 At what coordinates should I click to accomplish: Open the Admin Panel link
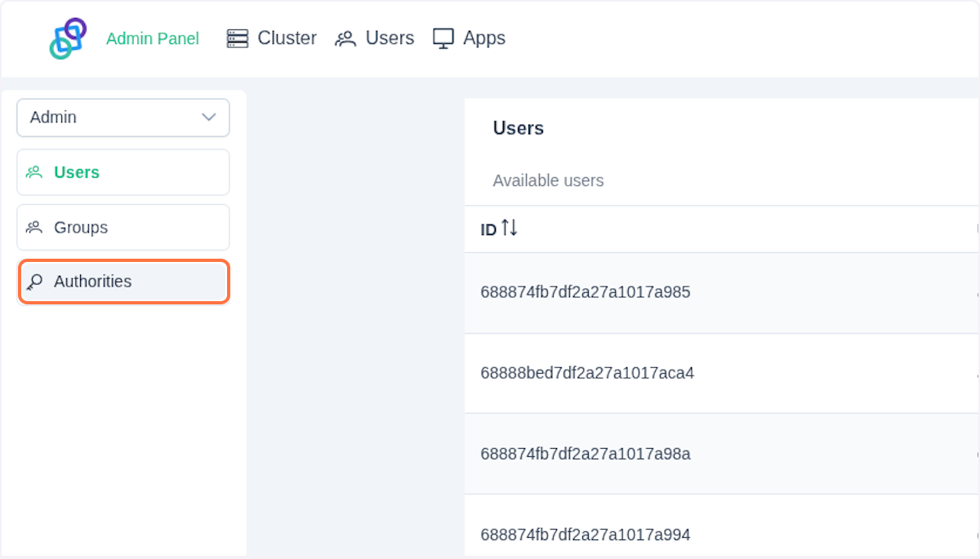[153, 38]
